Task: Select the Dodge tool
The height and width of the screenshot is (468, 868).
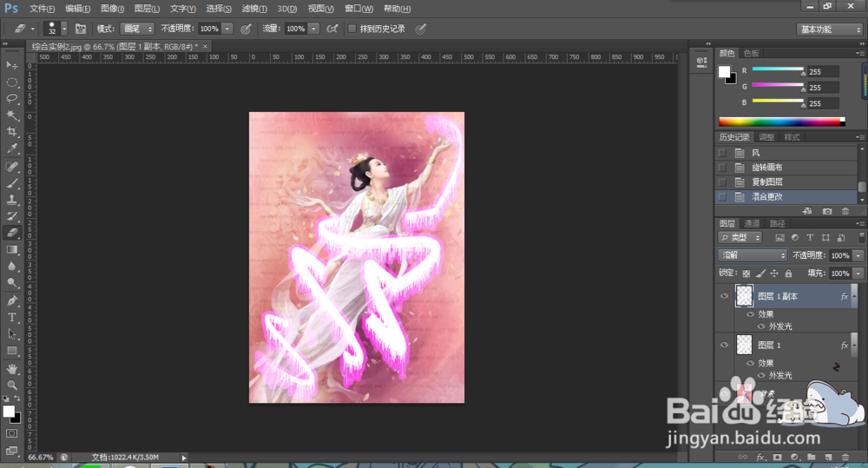Action: pyautogui.click(x=11, y=283)
